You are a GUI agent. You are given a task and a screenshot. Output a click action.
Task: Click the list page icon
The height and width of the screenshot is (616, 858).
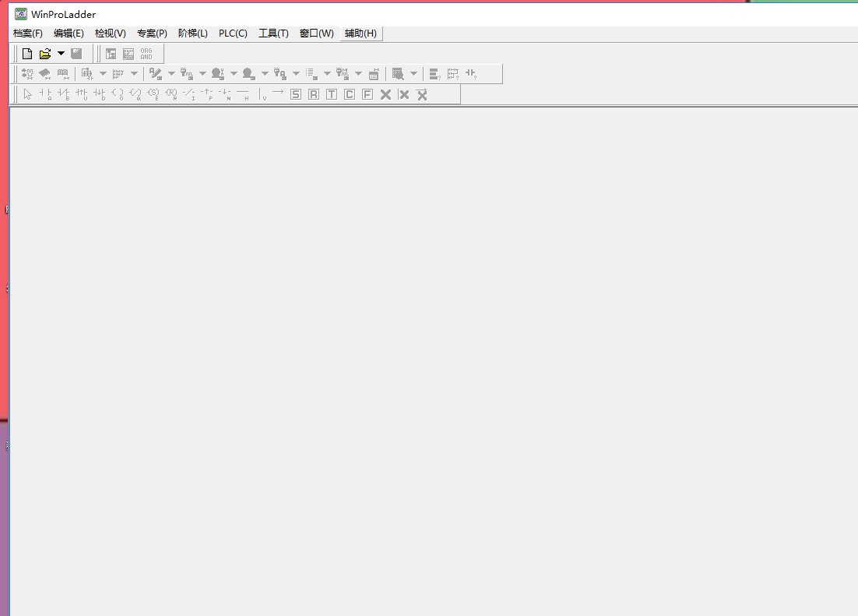(311, 73)
